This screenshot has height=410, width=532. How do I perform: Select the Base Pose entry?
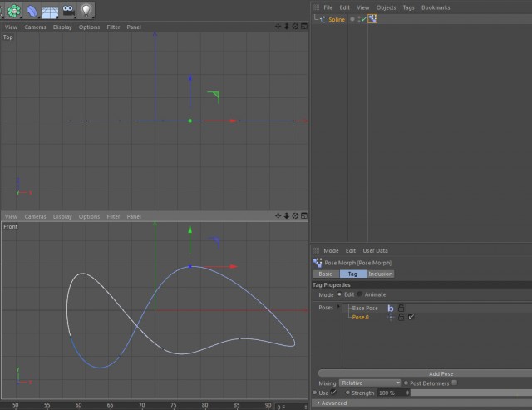pos(365,309)
